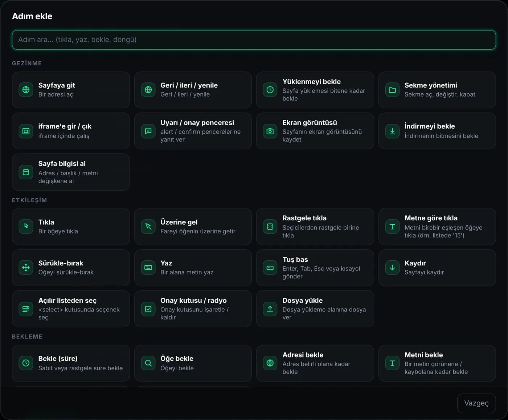The image size is (508, 420).
Task: Click the Ekran görüntüsü title text
Action: [310, 123]
